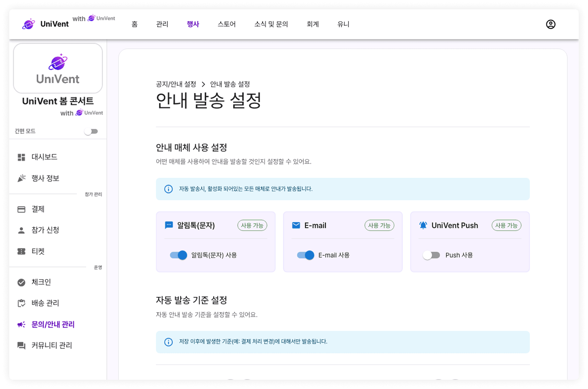The image size is (588, 389).
Task: Open the 유니 menu
Action: [343, 24]
